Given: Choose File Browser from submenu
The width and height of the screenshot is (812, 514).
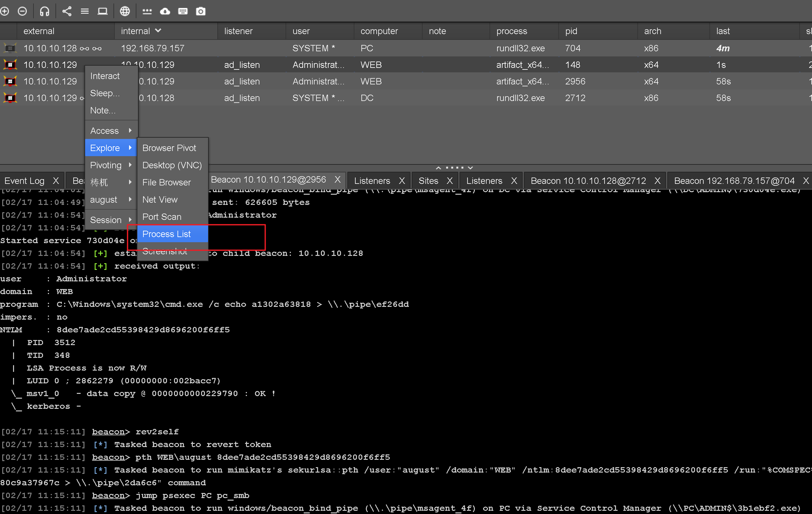Looking at the screenshot, I should 167,182.
